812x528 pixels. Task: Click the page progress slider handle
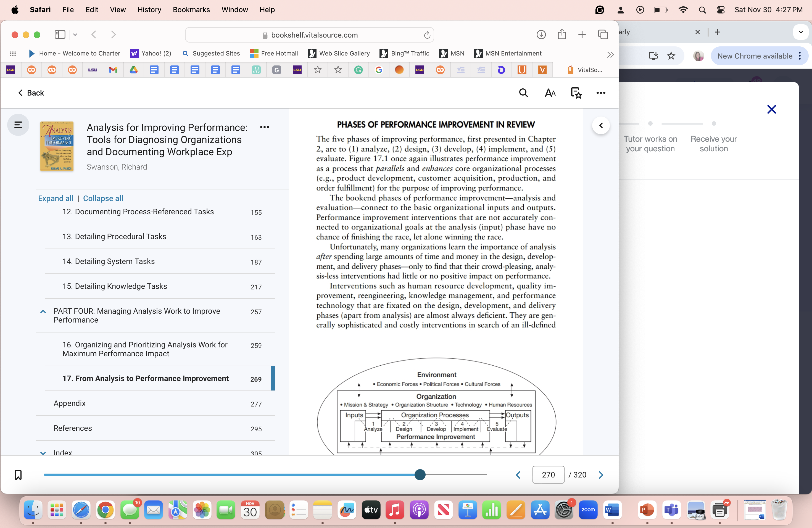tap(420, 474)
